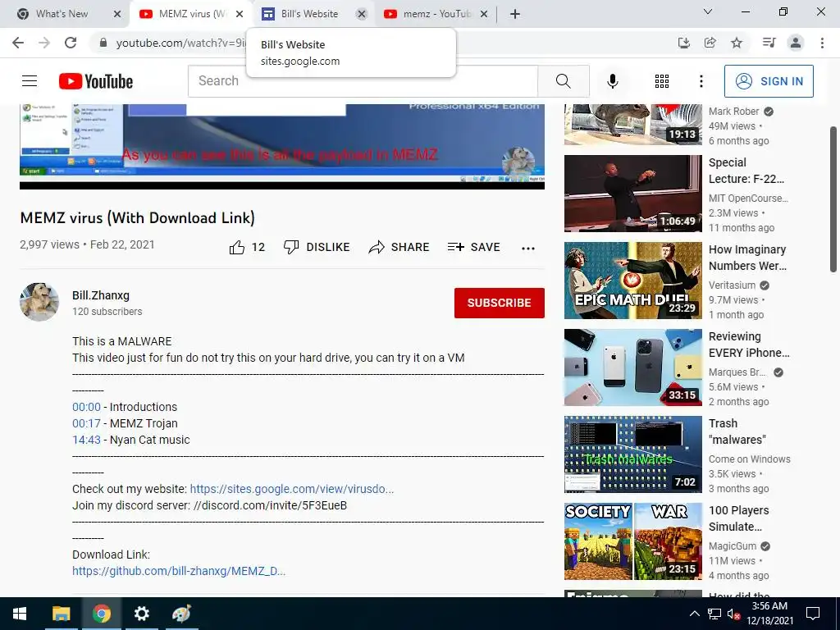The height and width of the screenshot is (630, 840).
Task: Jump to 00:00 Introductions timestamp
Action: tap(86, 407)
